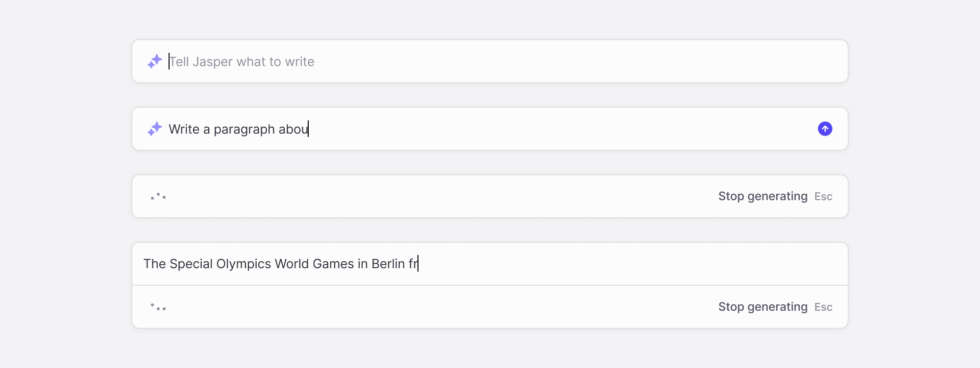Click the blank area right of the generated Berlin sentence
Viewport: 980px width, 368px height.
pyautogui.click(x=632, y=264)
